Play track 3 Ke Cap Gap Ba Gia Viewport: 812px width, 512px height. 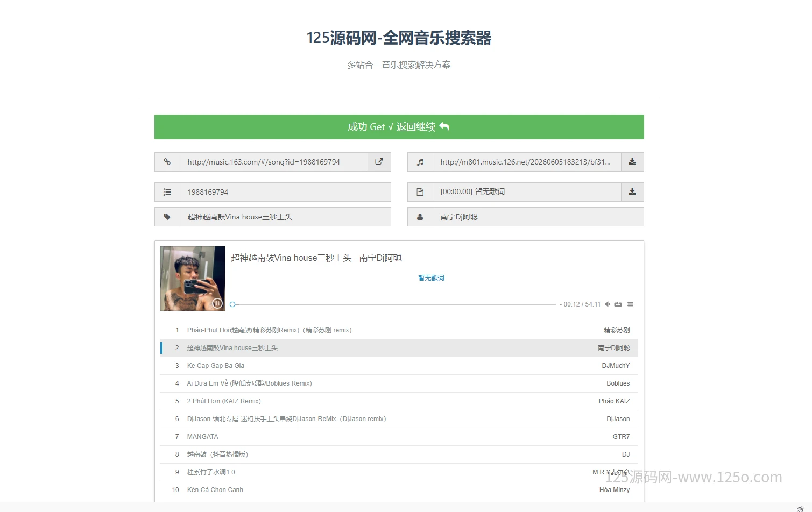[399, 366]
